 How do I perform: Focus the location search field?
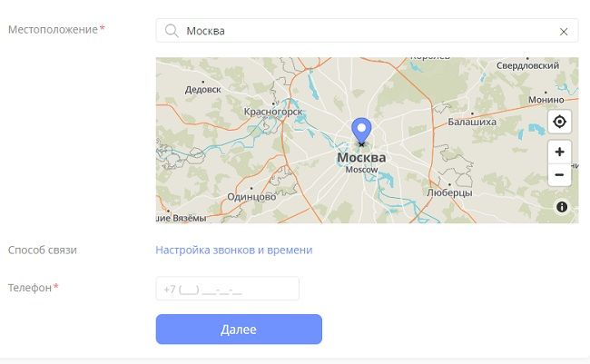pyautogui.click(x=363, y=31)
